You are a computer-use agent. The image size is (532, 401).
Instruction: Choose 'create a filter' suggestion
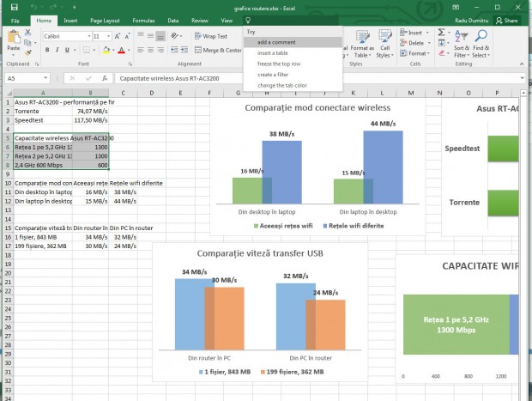(293, 75)
